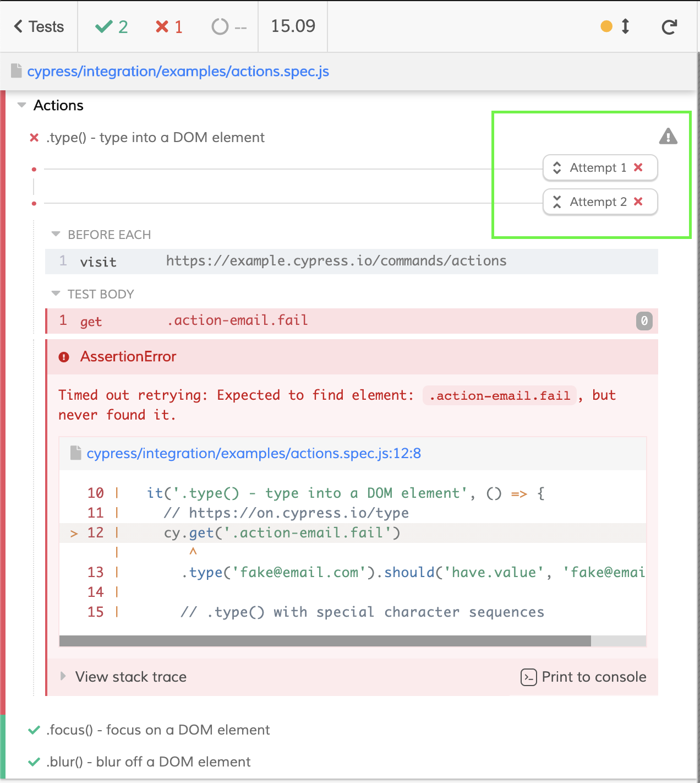Screen dimensions: 700x783
Task: Click code line 13 .type
Action: pos(352,572)
